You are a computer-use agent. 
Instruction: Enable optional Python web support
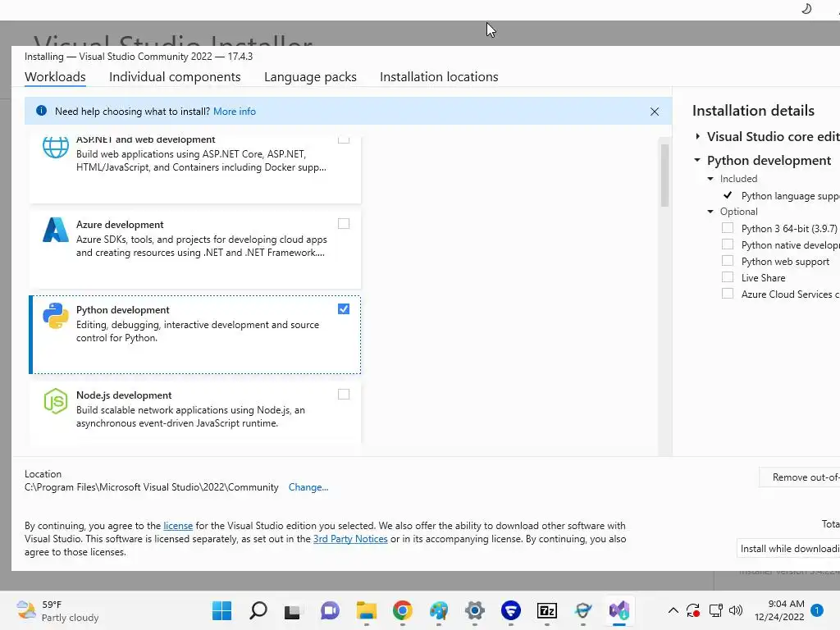728,261
